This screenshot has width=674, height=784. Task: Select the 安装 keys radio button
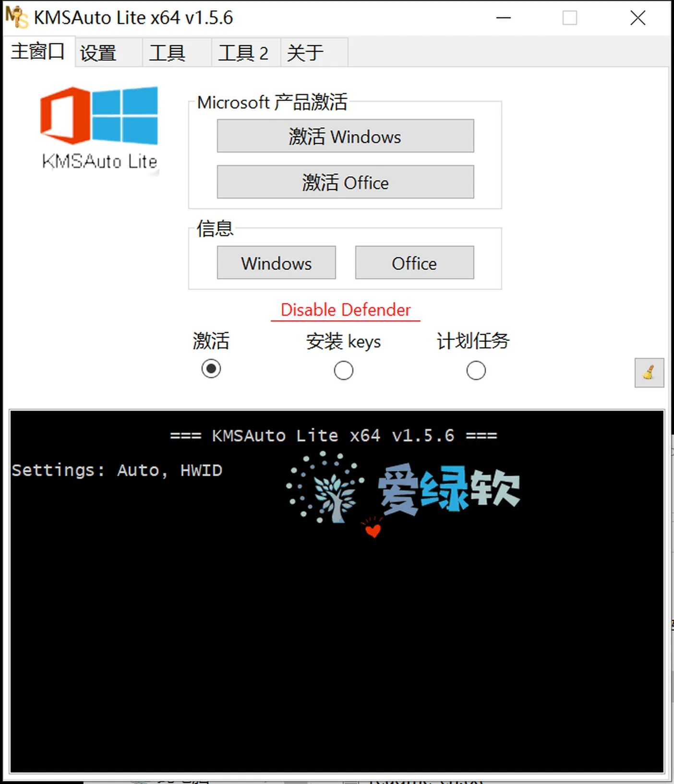click(344, 370)
